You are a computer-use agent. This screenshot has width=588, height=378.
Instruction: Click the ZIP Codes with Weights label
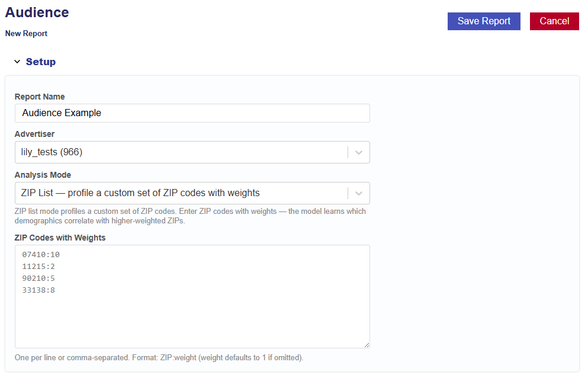(60, 238)
